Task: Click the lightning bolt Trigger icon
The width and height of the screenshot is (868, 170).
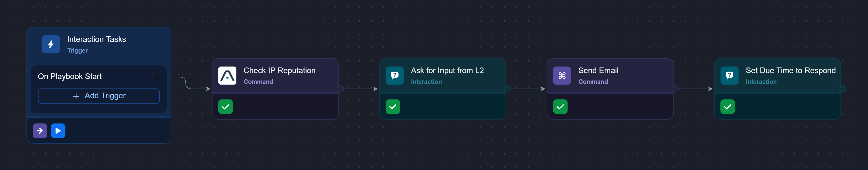Action: (x=51, y=44)
